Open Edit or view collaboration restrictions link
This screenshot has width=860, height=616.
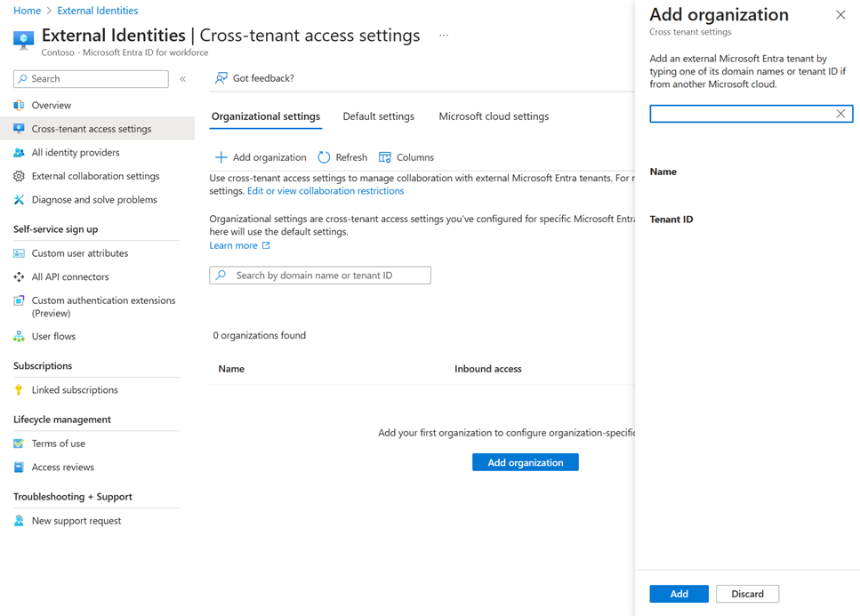click(326, 191)
